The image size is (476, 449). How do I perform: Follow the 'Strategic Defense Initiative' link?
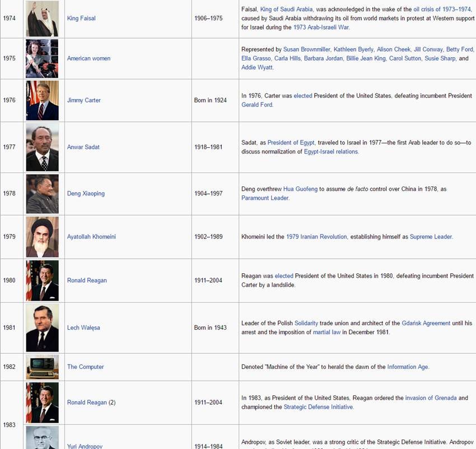(318, 407)
